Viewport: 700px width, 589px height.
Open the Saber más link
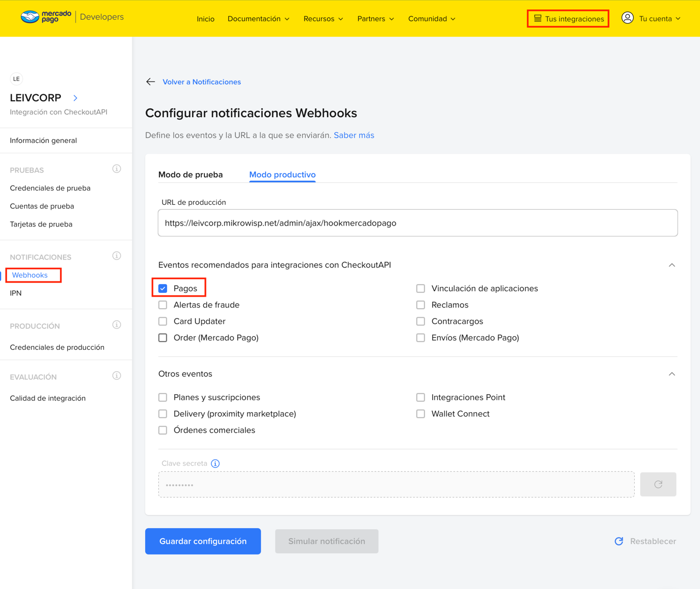(354, 135)
